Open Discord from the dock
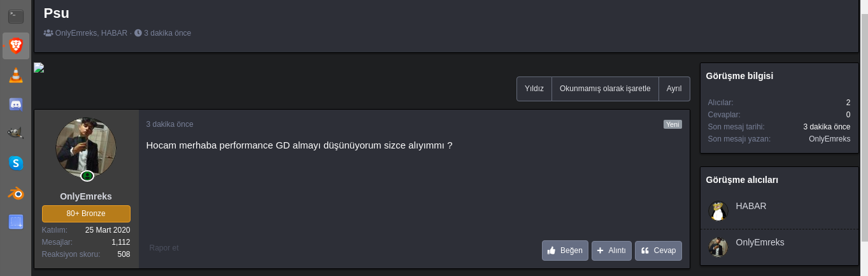The image size is (868, 276). pos(16,105)
